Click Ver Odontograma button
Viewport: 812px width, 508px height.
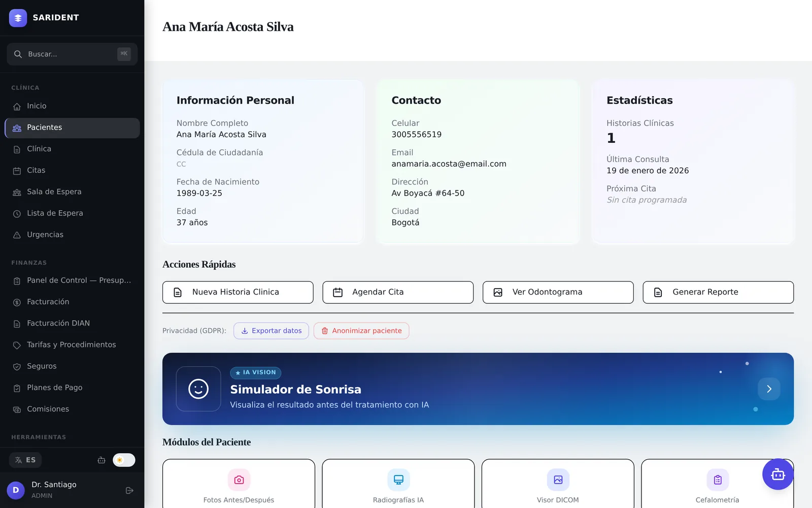pyautogui.click(x=558, y=293)
